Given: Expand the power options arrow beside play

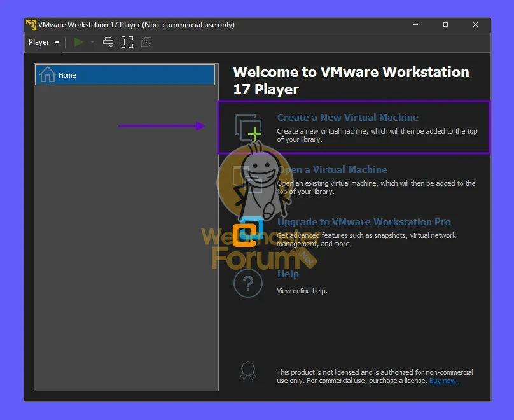Looking at the screenshot, I should (92, 42).
